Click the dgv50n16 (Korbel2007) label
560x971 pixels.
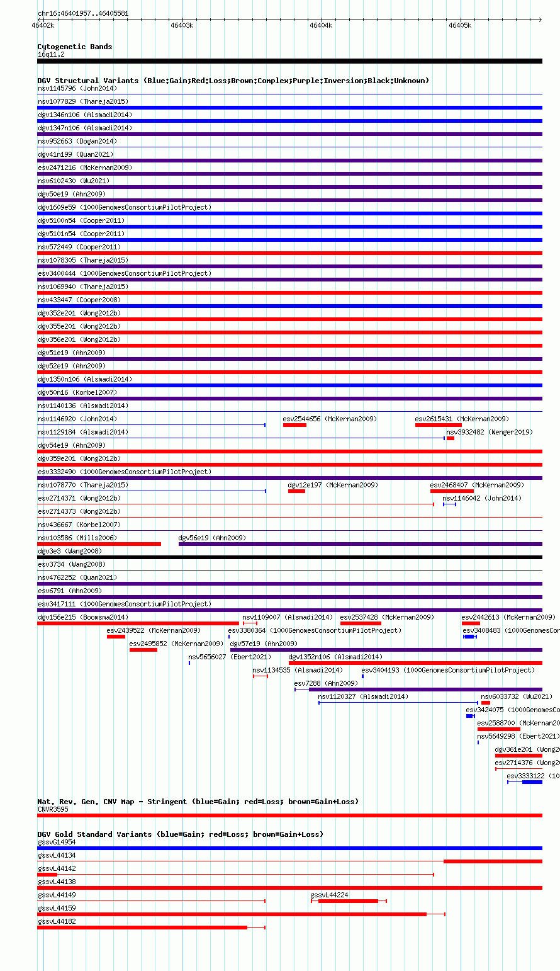point(79,392)
